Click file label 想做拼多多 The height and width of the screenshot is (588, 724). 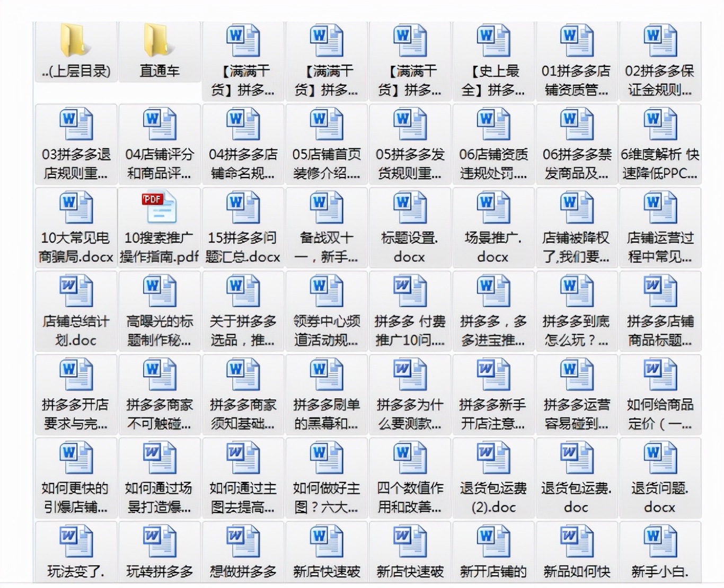click(243, 572)
